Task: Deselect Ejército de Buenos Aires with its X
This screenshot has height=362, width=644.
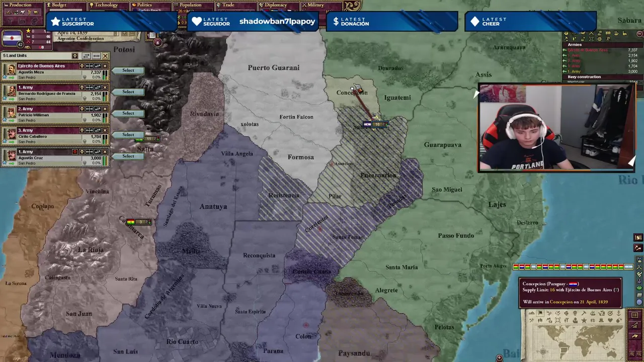Action: pyautogui.click(x=105, y=66)
